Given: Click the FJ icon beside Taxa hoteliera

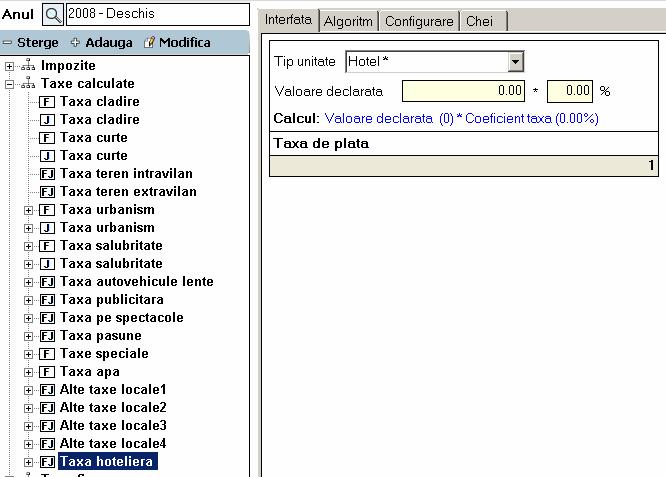Looking at the screenshot, I should point(47,462).
